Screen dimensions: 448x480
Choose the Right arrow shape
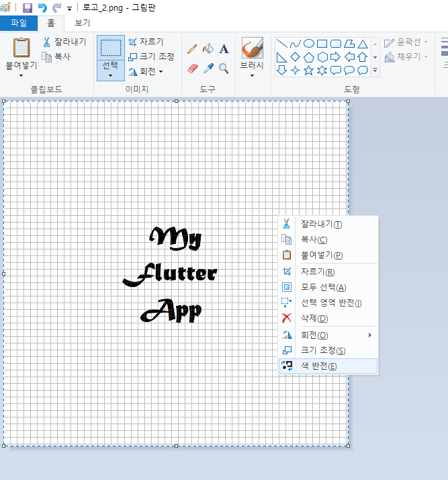tap(336, 57)
